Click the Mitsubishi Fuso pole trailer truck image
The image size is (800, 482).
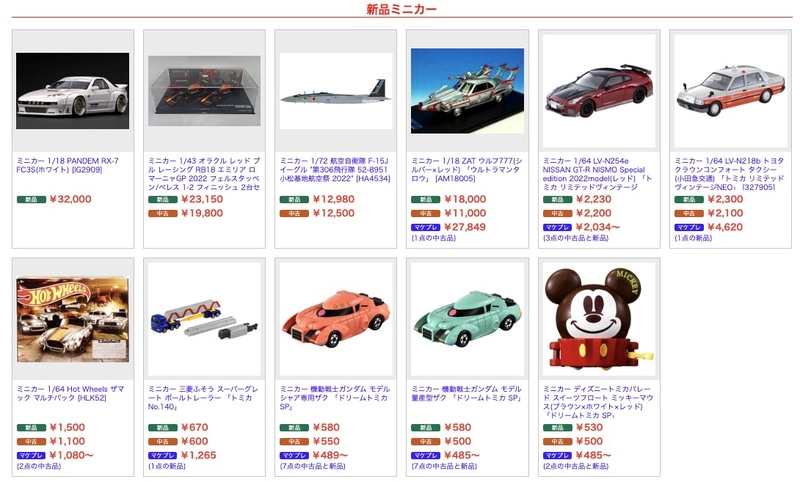204,319
